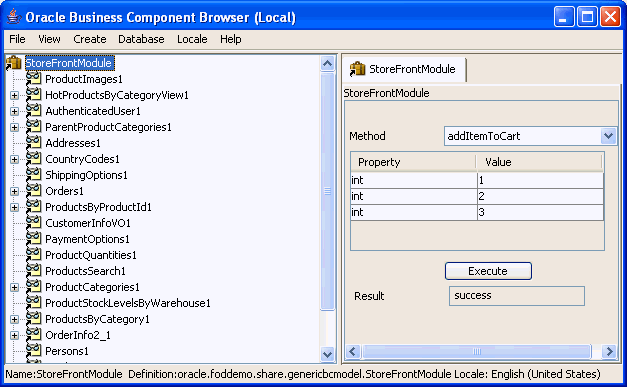Select CustomerInfoVO1 label in the tree
627x387 pixels.
point(88,223)
